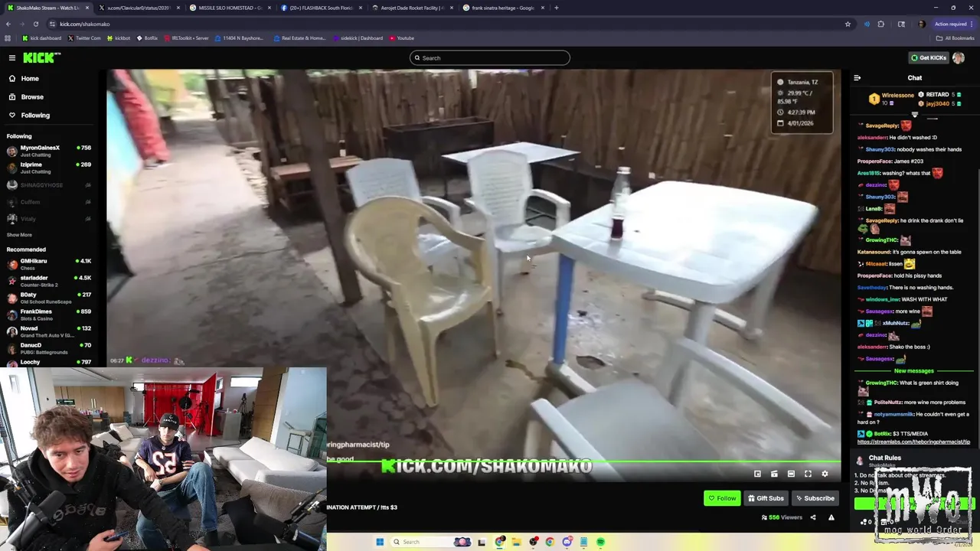Switch to MISSILE SILO HOMESTEAD tab
This screenshot has height=551, width=980.
(x=230, y=8)
